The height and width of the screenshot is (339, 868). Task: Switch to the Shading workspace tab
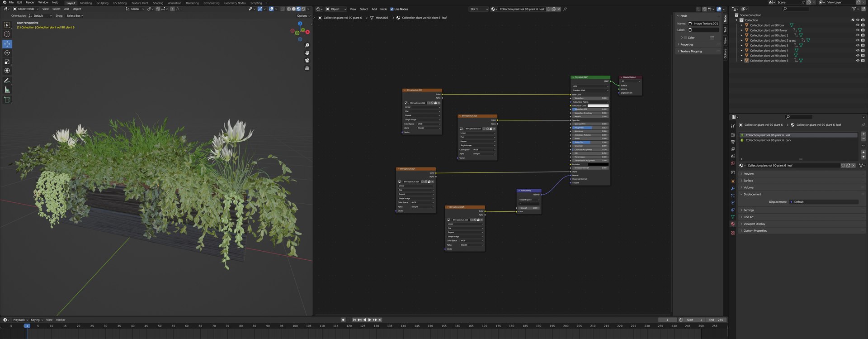coord(158,3)
